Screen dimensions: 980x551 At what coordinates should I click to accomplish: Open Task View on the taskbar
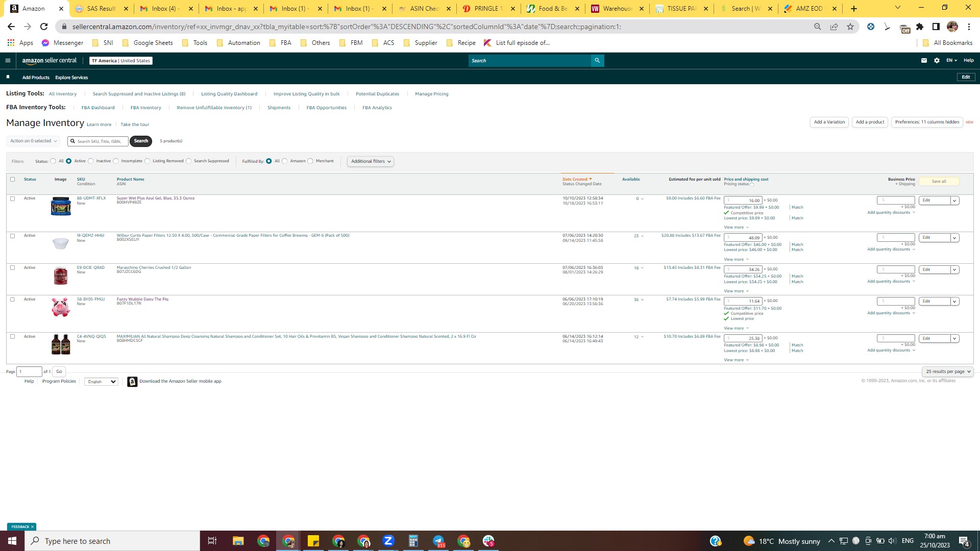point(212,541)
